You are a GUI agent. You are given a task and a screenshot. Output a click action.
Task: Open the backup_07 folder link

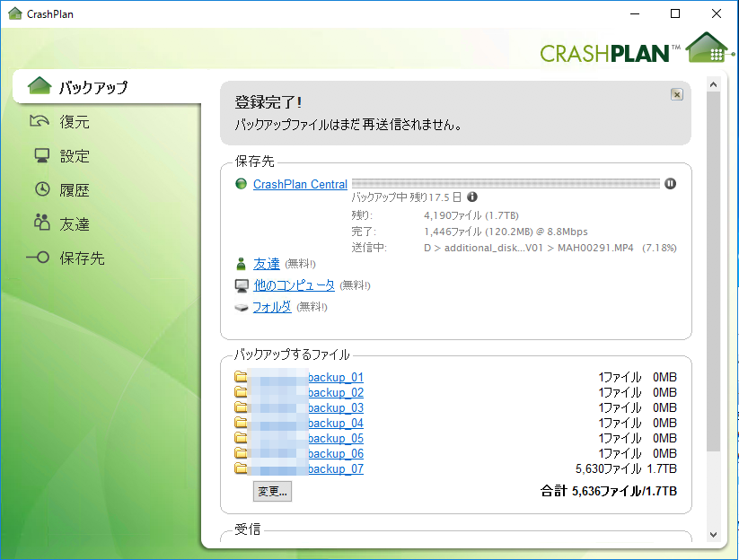[x=336, y=469]
